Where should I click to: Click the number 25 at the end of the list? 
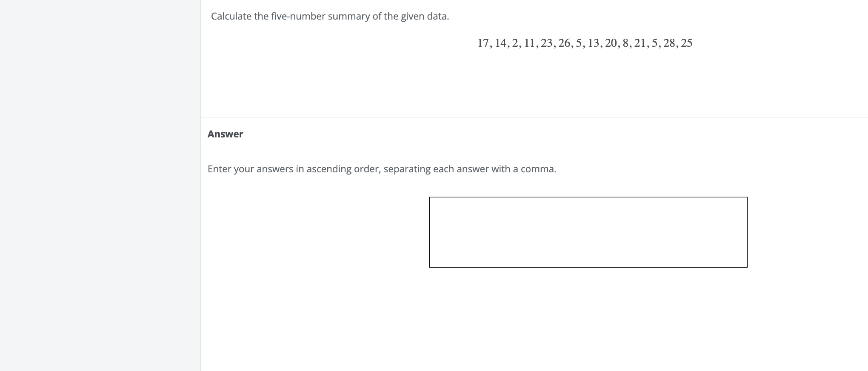(x=687, y=43)
